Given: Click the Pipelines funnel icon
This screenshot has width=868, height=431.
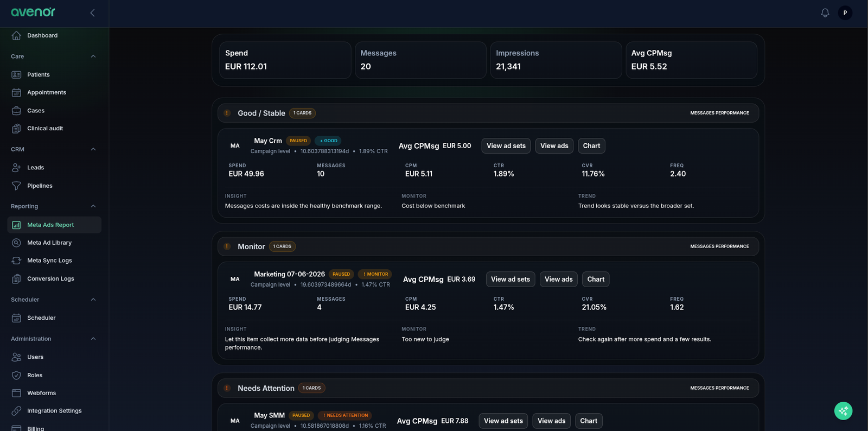Looking at the screenshot, I should 16,186.
